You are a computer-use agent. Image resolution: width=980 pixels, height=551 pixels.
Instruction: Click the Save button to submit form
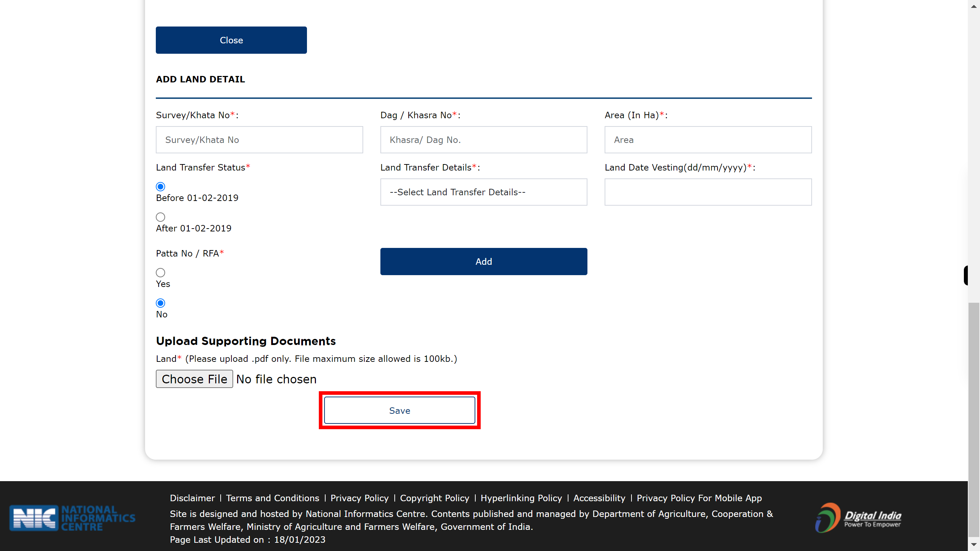(399, 411)
